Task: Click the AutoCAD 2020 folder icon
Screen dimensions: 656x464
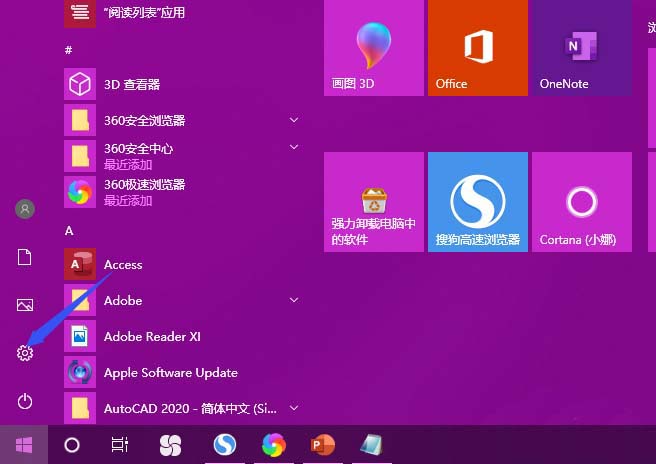Action: [80, 408]
